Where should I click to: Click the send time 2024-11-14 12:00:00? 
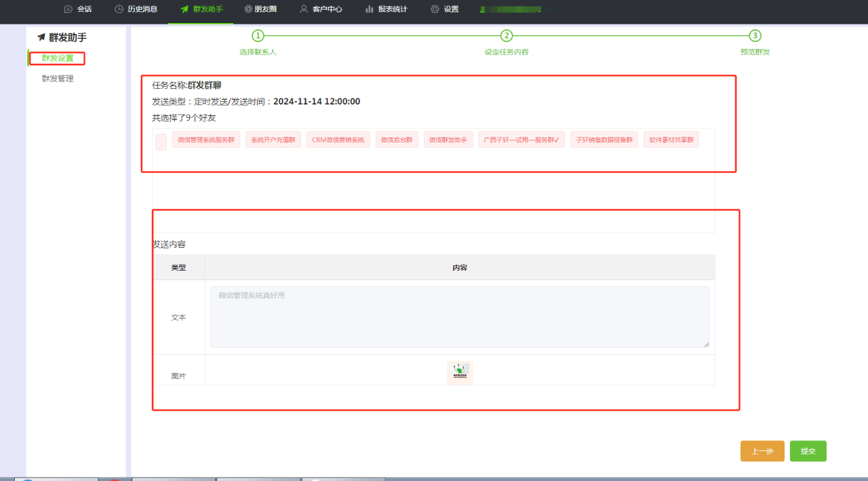tap(317, 102)
